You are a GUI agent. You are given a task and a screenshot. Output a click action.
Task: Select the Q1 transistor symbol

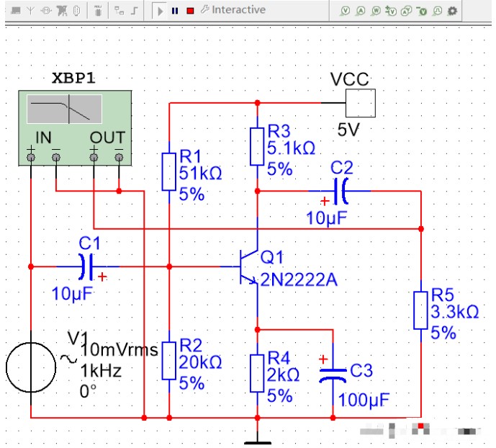point(249,266)
